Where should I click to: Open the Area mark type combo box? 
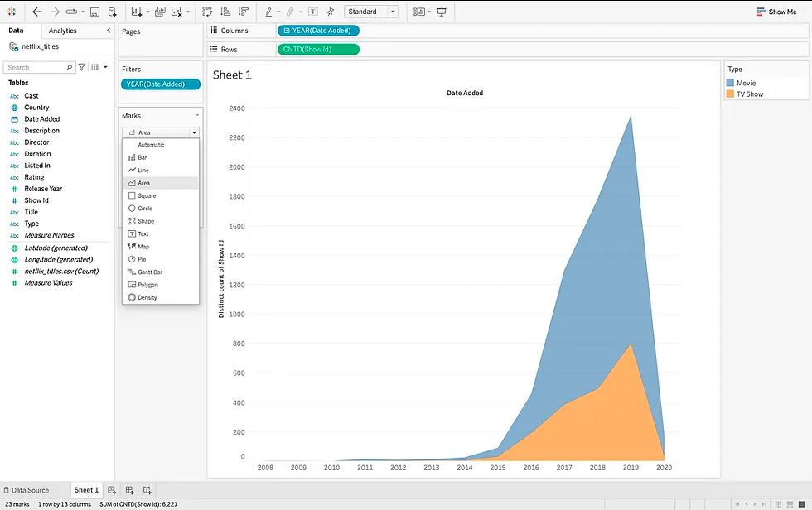coord(161,132)
